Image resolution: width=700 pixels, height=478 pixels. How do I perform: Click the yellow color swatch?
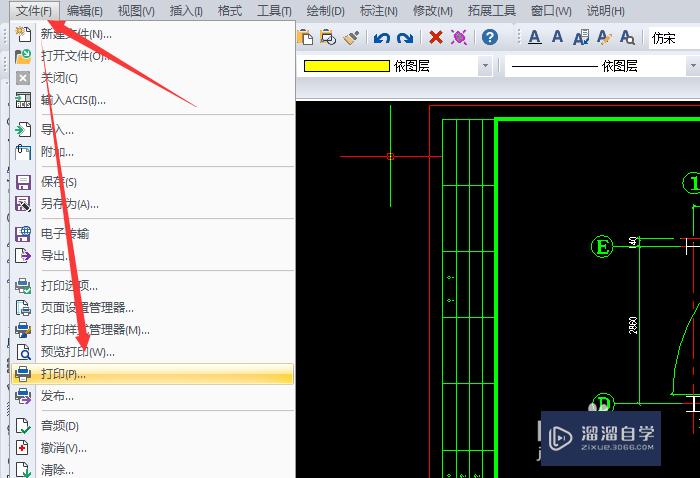click(346, 66)
